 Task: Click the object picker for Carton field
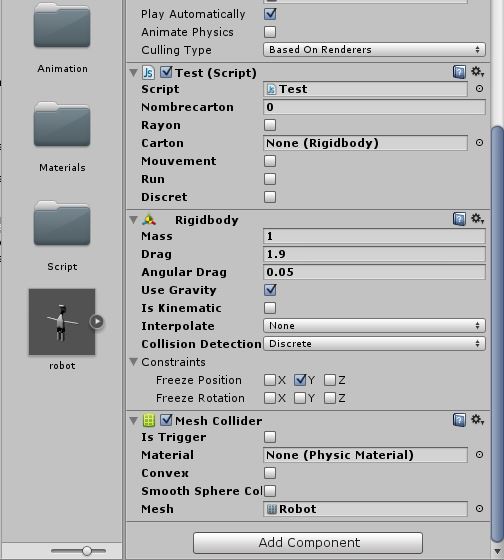479,142
